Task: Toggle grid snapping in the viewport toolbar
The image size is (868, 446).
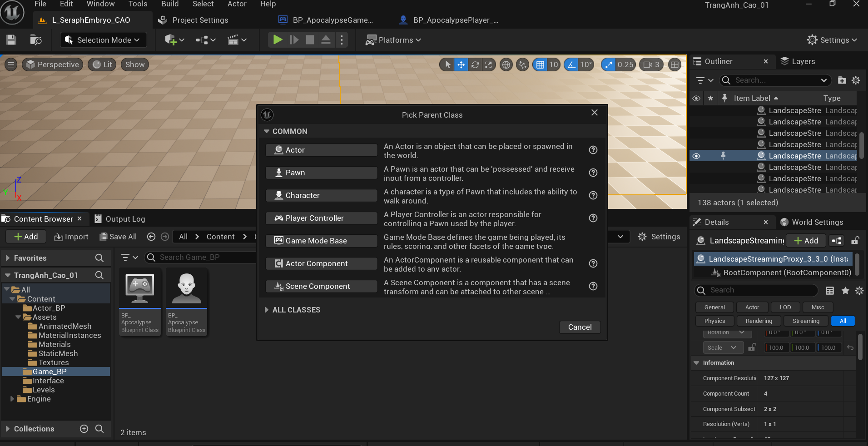Action: pyautogui.click(x=540, y=64)
